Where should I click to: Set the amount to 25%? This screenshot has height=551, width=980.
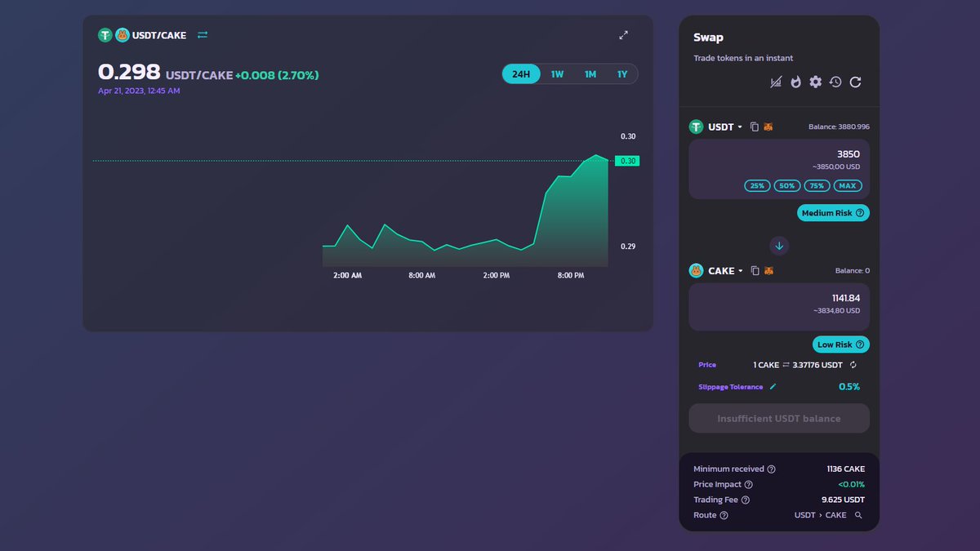(x=757, y=185)
